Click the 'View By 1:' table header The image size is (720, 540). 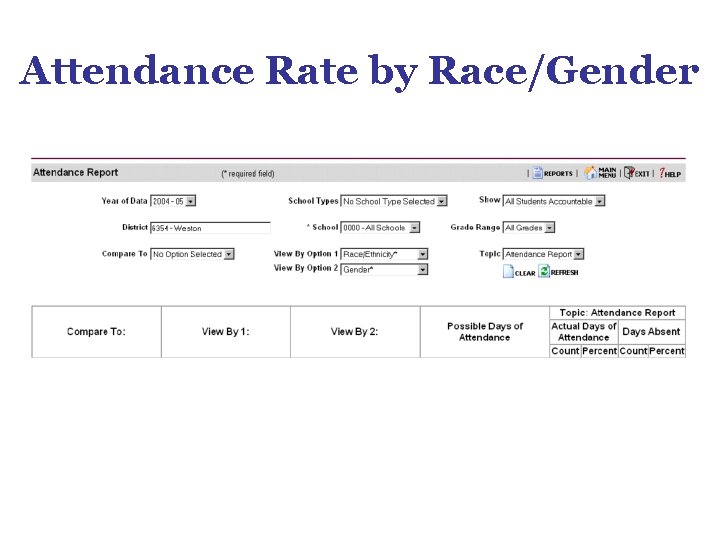coord(225,332)
